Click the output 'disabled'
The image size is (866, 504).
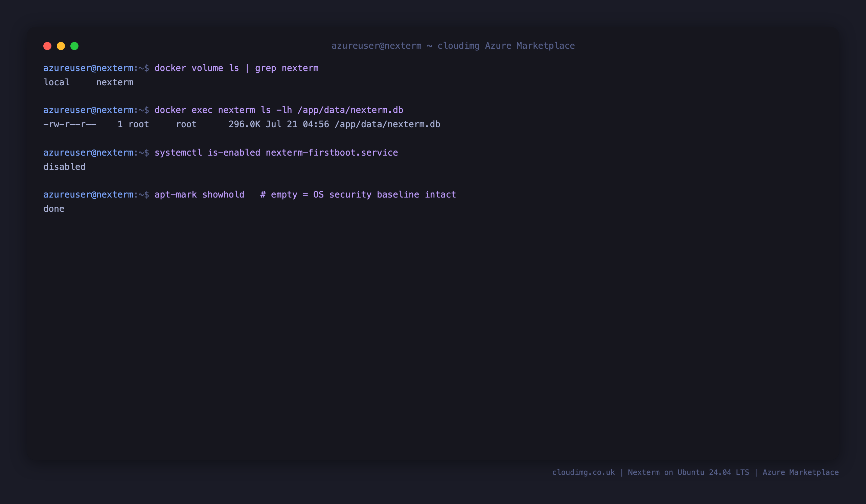coord(64,167)
